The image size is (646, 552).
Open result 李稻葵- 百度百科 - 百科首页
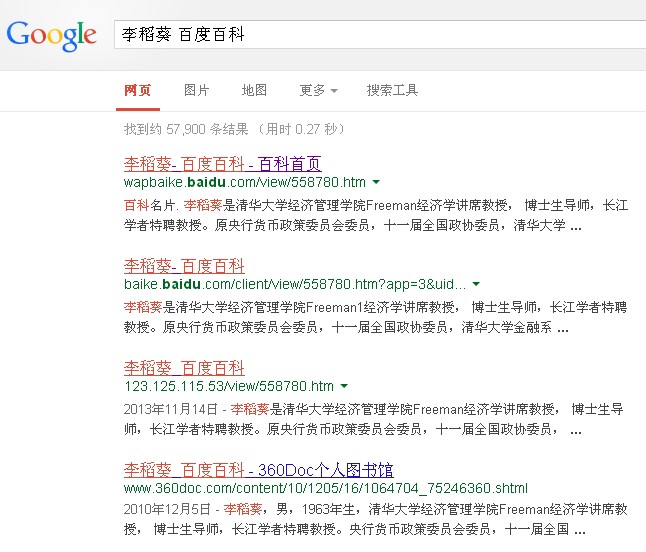pos(222,164)
